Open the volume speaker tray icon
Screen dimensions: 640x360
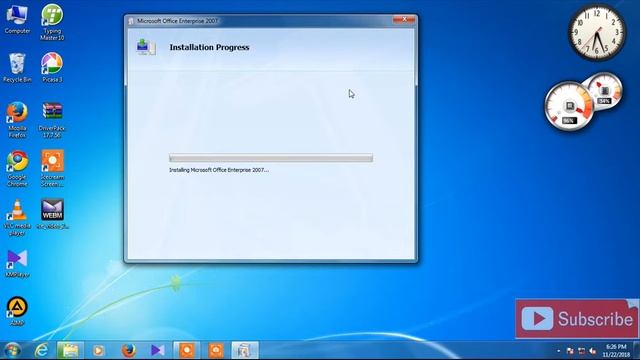tap(593, 351)
